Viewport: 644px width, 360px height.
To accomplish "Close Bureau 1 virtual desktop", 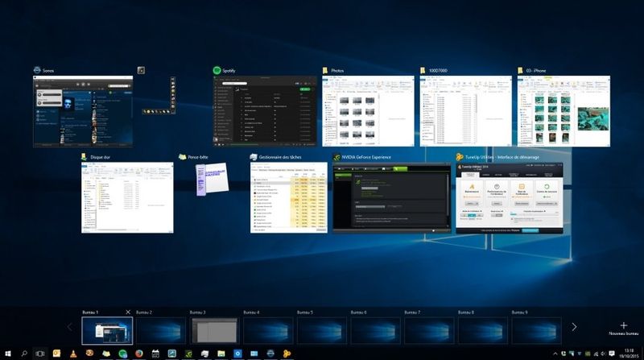I will [x=128, y=312].
